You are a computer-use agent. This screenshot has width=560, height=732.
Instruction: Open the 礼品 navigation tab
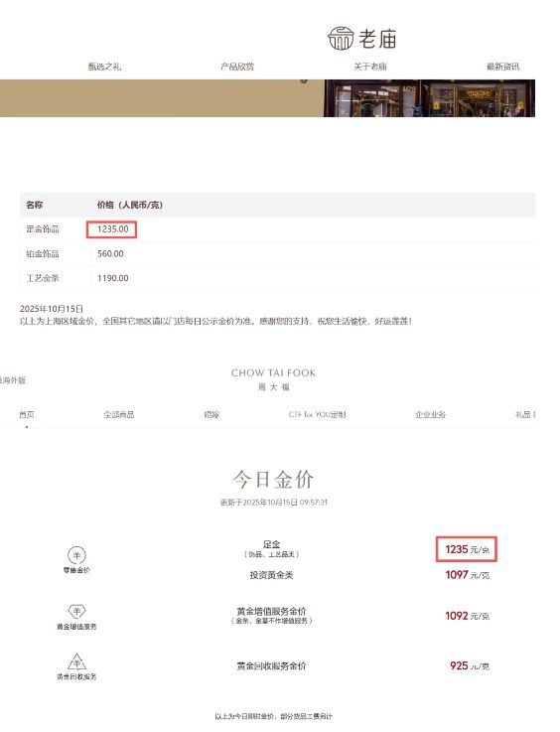point(525,414)
